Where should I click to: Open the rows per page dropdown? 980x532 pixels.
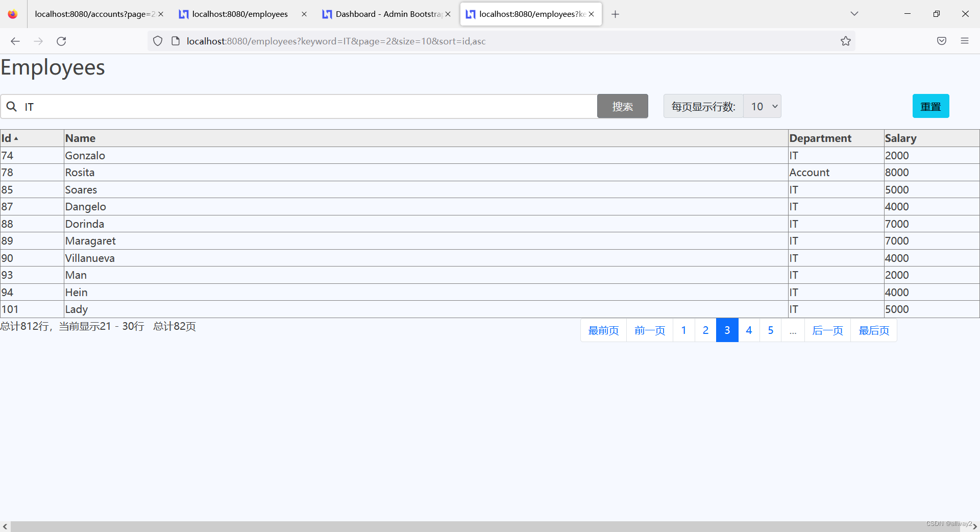[x=762, y=106]
